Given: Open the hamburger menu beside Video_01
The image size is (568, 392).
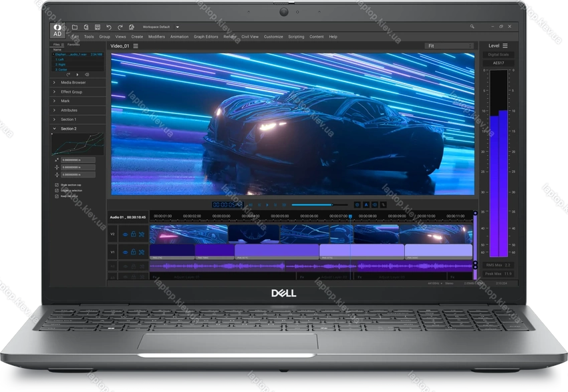Looking at the screenshot, I should [x=136, y=46].
